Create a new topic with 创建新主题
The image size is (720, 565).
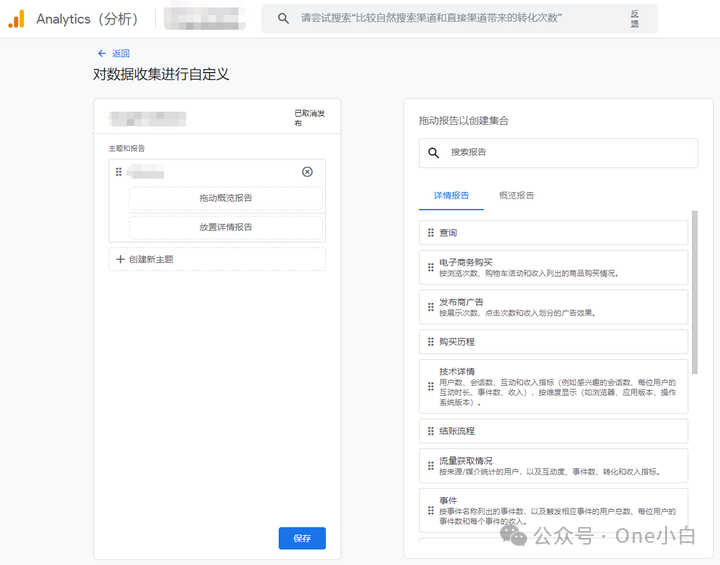coord(217,259)
